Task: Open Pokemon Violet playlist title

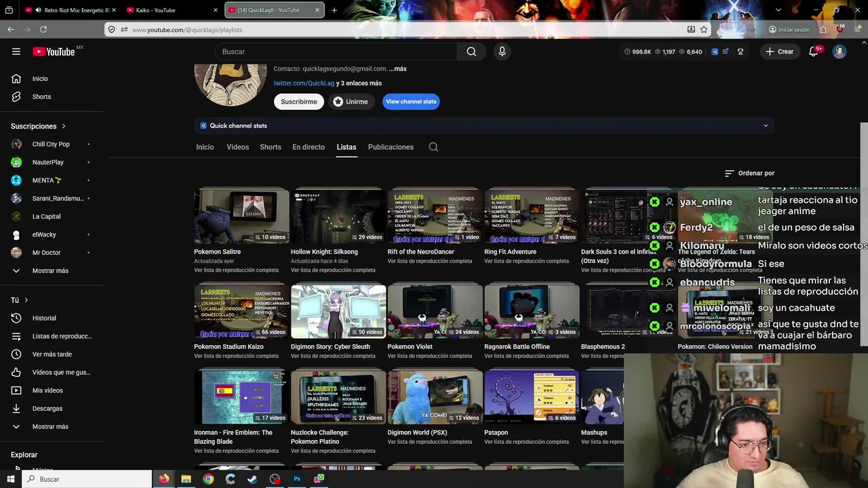Action: pos(410,346)
